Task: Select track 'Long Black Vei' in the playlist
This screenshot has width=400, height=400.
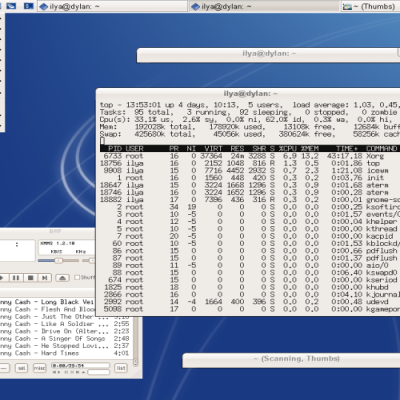Action: point(47,302)
